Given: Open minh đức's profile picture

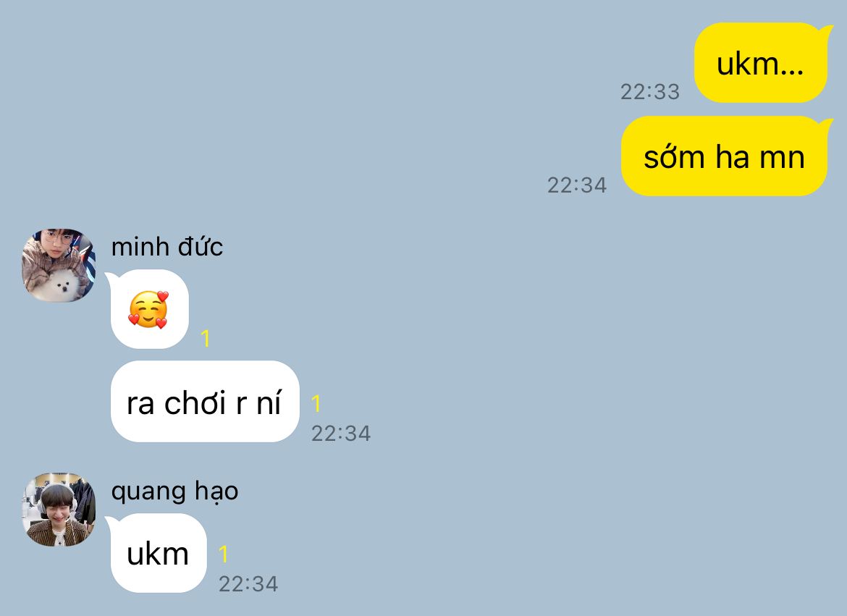Looking at the screenshot, I should (x=59, y=265).
